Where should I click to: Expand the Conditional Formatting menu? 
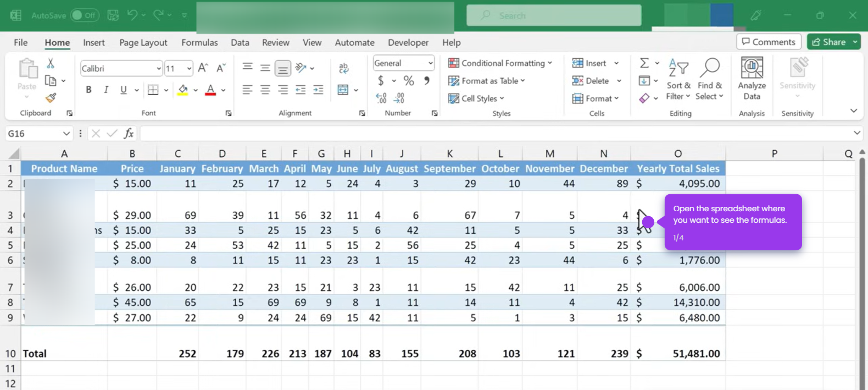pos(500,63)
